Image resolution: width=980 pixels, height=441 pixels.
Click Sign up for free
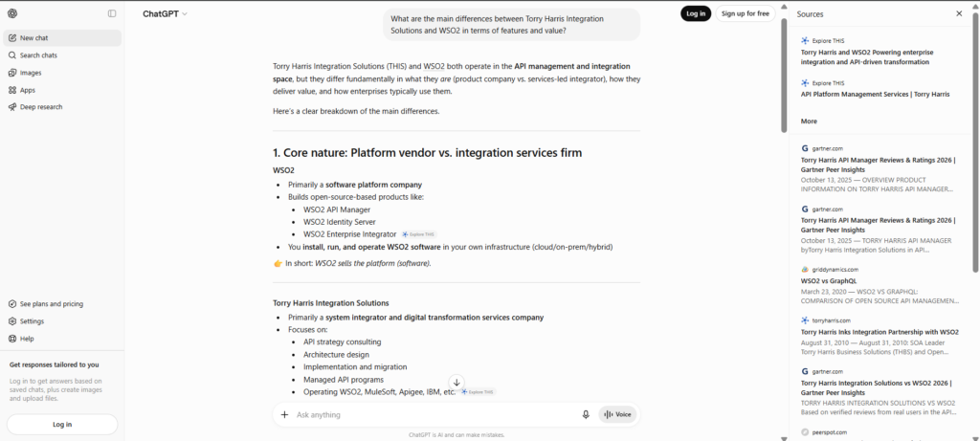click(745, 13)
